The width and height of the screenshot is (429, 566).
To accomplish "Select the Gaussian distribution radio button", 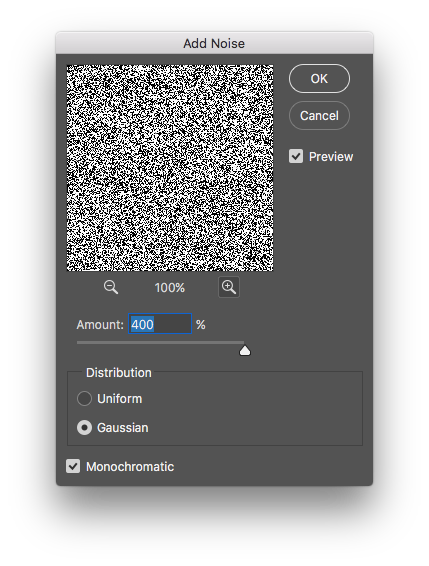I will [84, 428].
